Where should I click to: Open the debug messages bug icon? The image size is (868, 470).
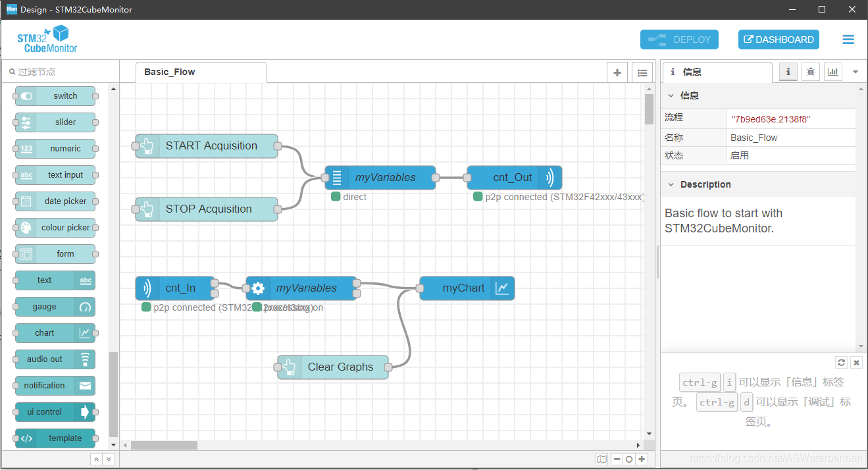tap(811, 72)
